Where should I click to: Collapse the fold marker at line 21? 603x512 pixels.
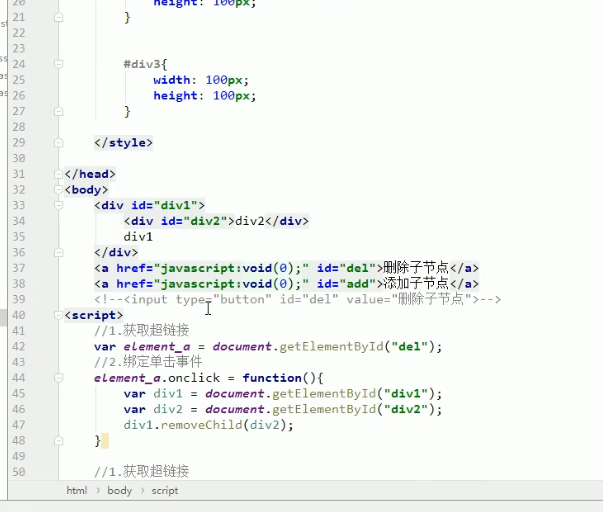(58, 17)
